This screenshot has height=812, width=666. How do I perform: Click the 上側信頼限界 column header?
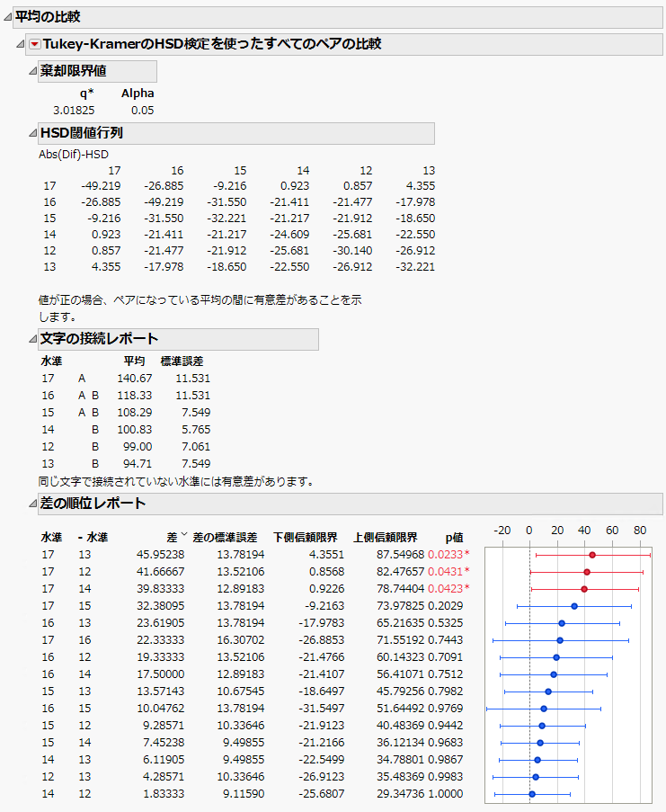[386, 538]
